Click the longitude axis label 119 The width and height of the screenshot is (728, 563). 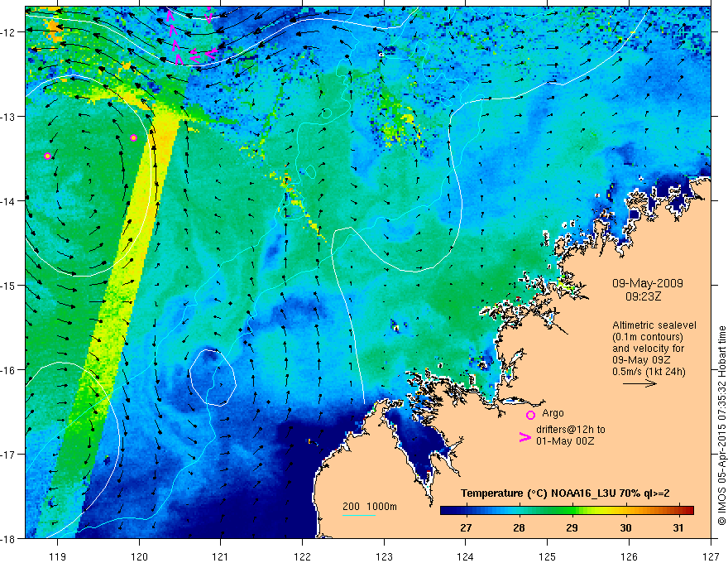coord(58,556)
